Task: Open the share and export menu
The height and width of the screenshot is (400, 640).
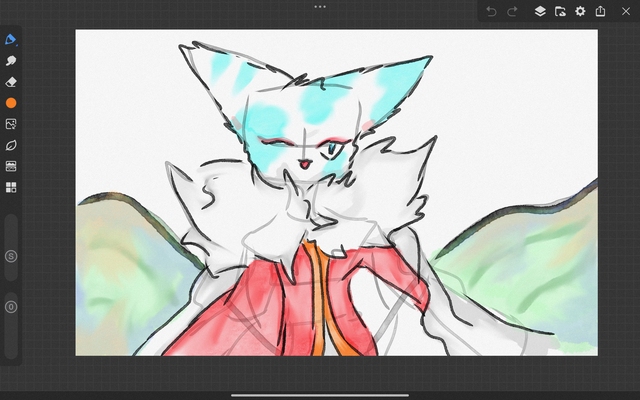Action: (600, 11)
